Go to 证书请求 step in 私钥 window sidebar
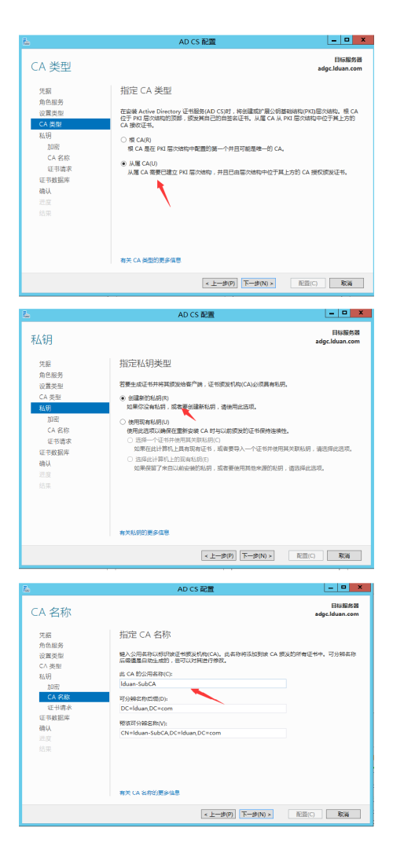Image resolution: width=393 pixels, height=868 pixels. pos(59,441)
